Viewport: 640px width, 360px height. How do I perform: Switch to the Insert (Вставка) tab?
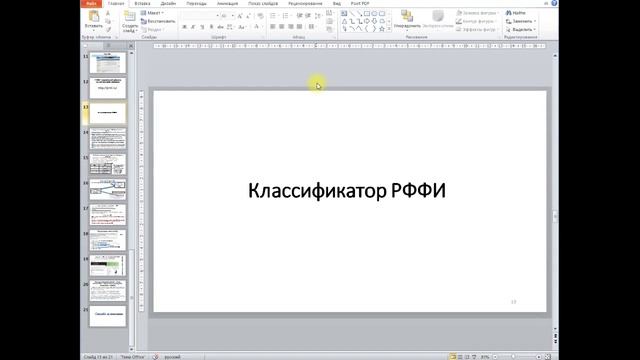click(x=142, y=3)
